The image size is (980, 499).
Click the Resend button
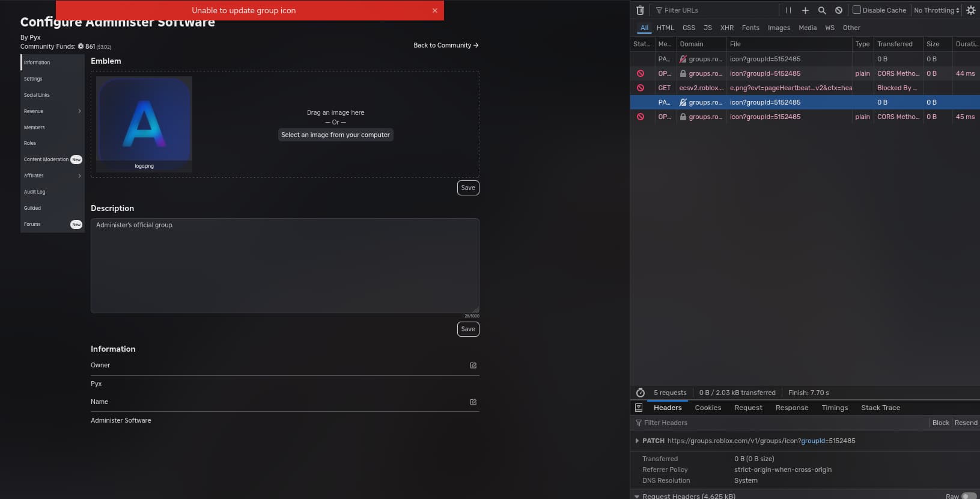pos(966,423)
